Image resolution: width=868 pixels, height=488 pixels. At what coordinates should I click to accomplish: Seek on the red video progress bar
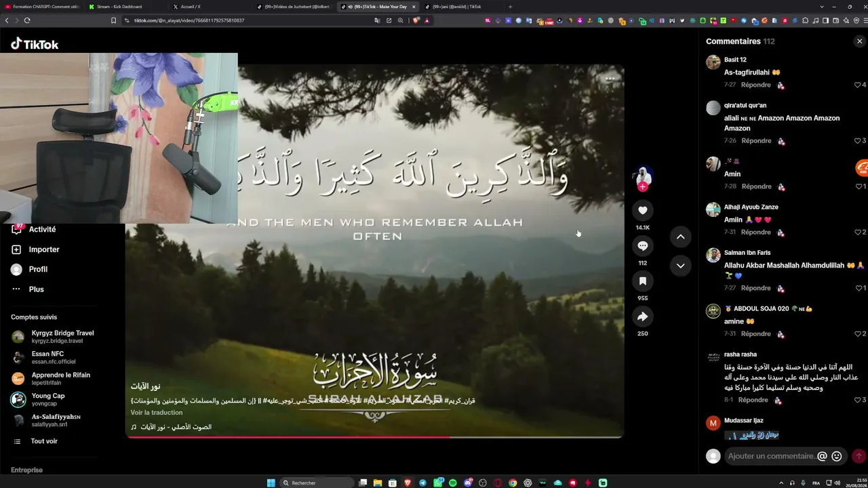pos(374,437)
